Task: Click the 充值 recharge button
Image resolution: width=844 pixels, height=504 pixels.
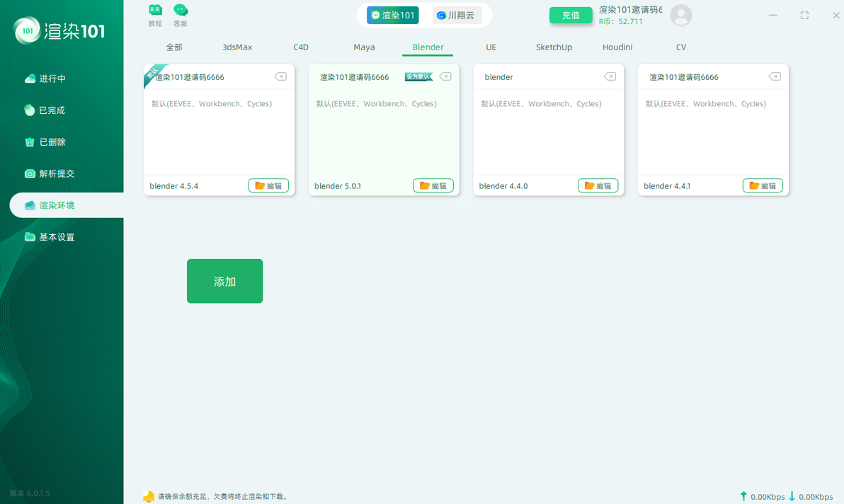Action: click(x=571, y=15)
